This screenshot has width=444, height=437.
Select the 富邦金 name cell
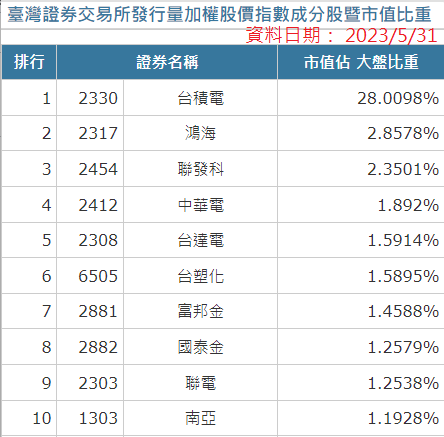click(200, 311)
